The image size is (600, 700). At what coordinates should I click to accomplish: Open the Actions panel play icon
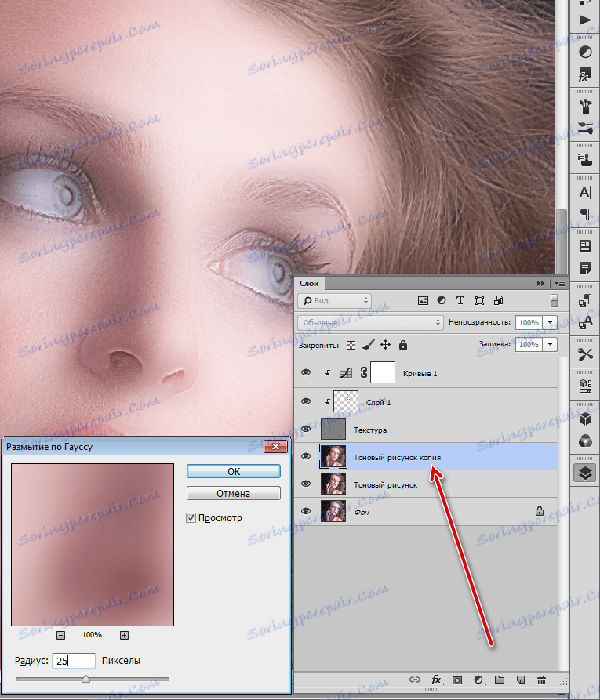coord(585,20)
